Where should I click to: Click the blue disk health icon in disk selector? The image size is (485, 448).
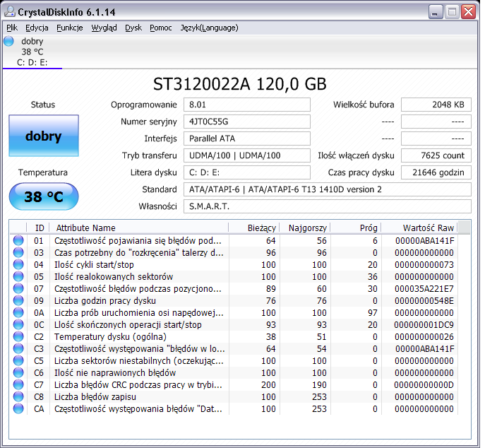pyautogui.click(x=9, y=41)
